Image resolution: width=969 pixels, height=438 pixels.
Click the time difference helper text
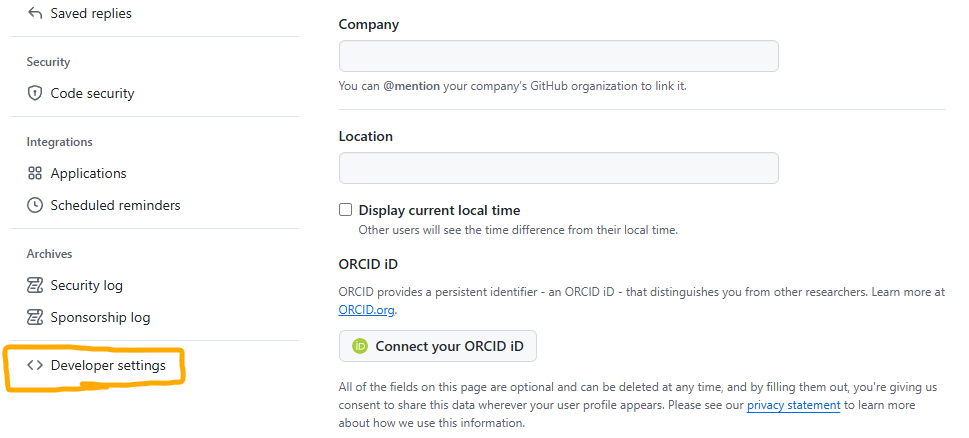click(x=518, y=230)
